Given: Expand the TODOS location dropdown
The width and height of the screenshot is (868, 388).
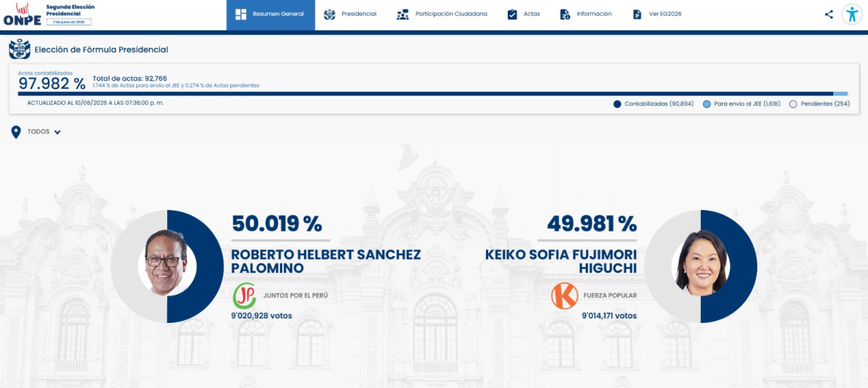Looking at the screenshot, I should point(44,132).
